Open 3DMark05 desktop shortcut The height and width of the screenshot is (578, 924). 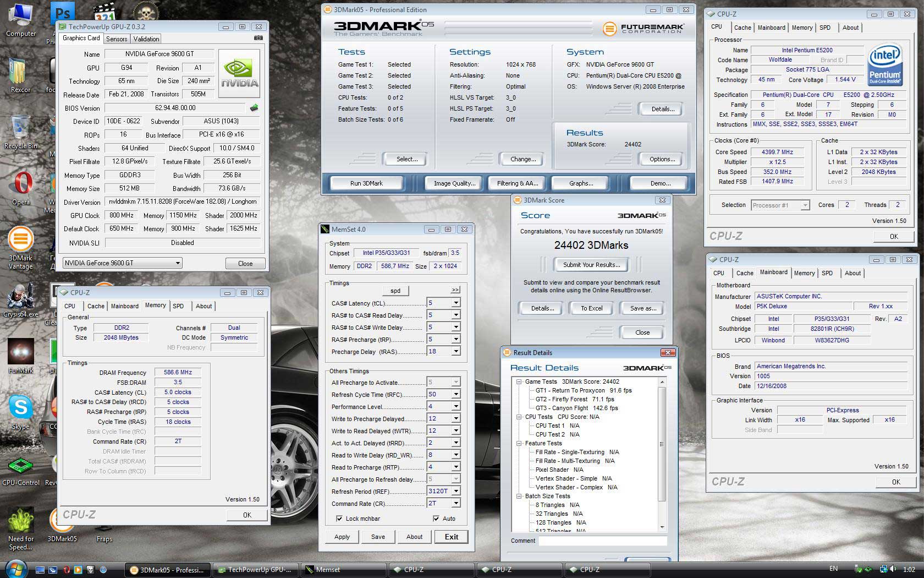point(62,526)
